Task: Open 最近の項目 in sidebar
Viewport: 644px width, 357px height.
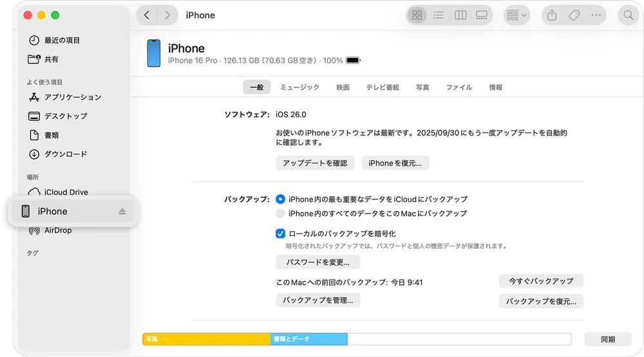Action: coord(54,41)
